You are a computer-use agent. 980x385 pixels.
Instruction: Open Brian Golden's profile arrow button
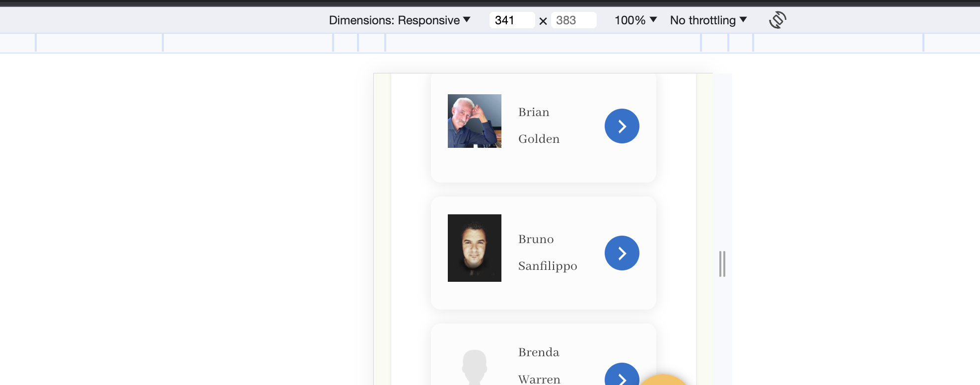[622, 126]
